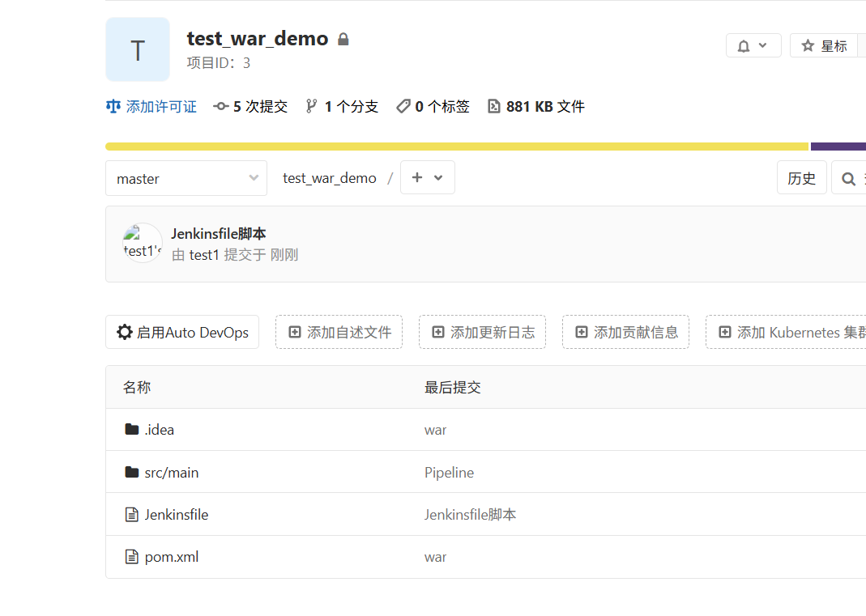Star the project with 星标 button
The image size is (866, 616).
824,46
